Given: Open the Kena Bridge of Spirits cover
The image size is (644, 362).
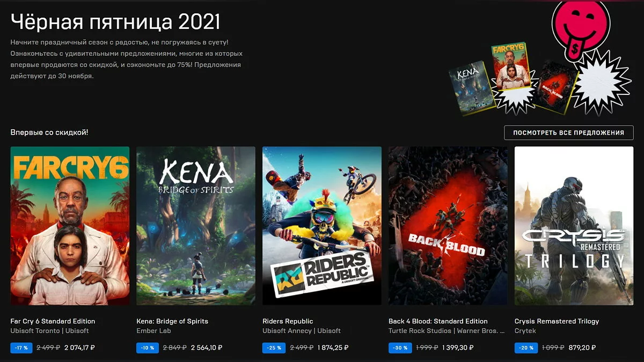Looking at the screenshot, I should (196, 226).
